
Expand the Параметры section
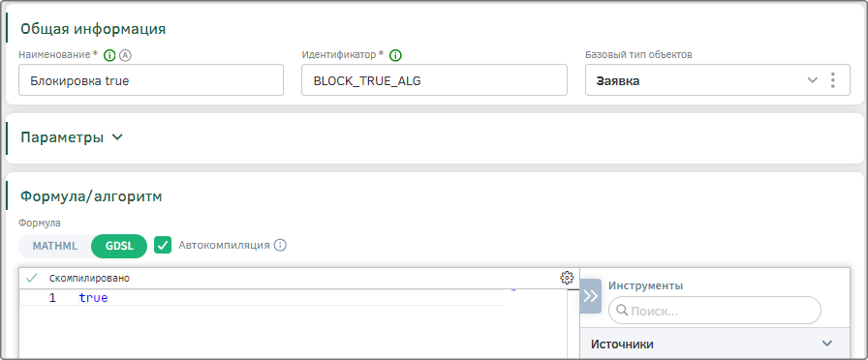72,137
